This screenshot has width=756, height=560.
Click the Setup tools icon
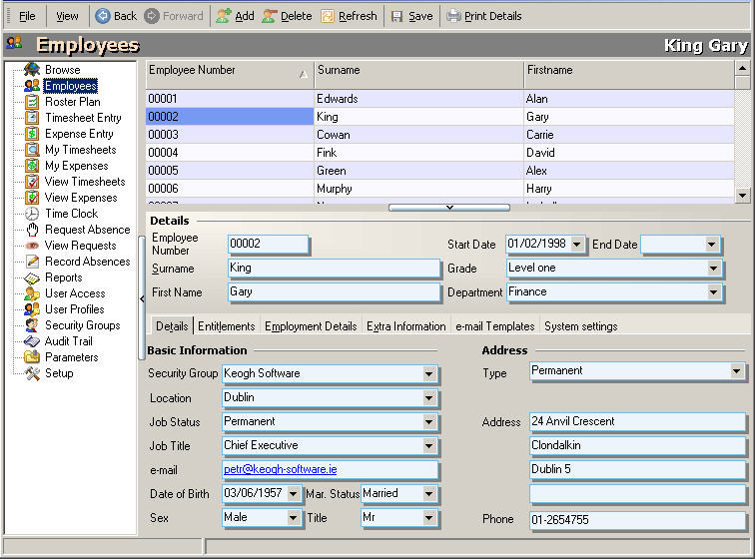[32, 373]
